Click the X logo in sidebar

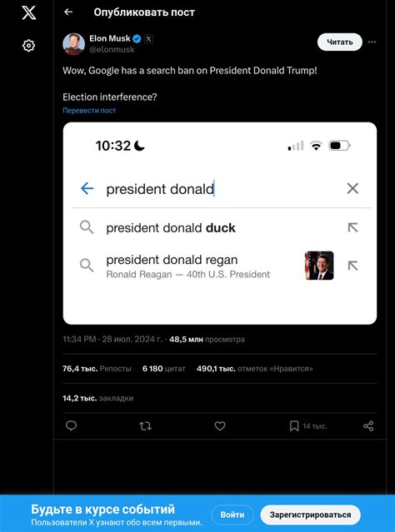click(29, 12)
